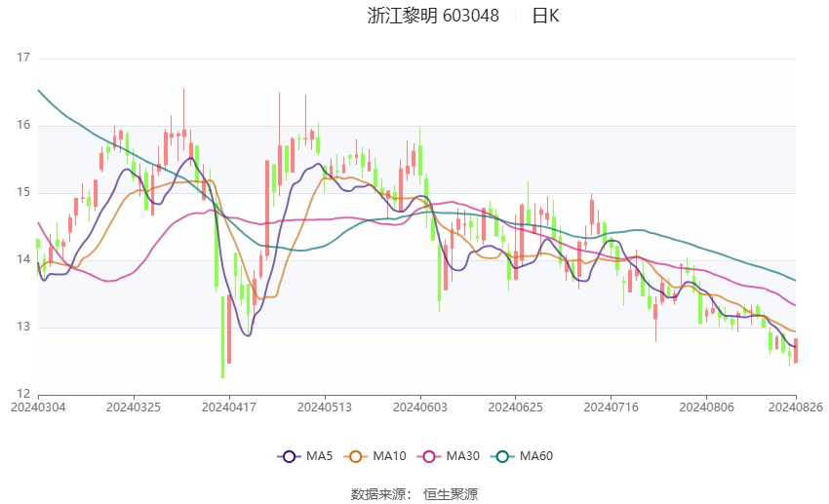The height and width of the screenshot is (504, 829).
Task: Click x-axis date label 20240826
Action: 796,407
